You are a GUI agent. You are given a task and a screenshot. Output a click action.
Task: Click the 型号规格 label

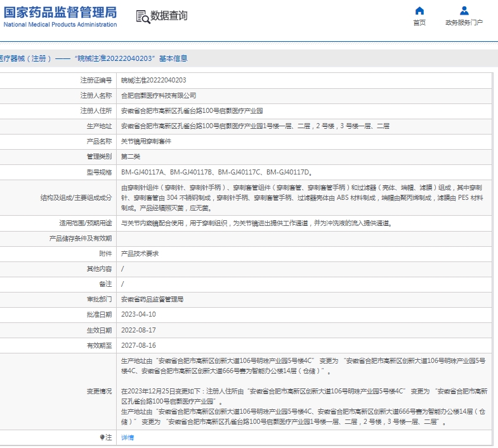click(99, 172)
